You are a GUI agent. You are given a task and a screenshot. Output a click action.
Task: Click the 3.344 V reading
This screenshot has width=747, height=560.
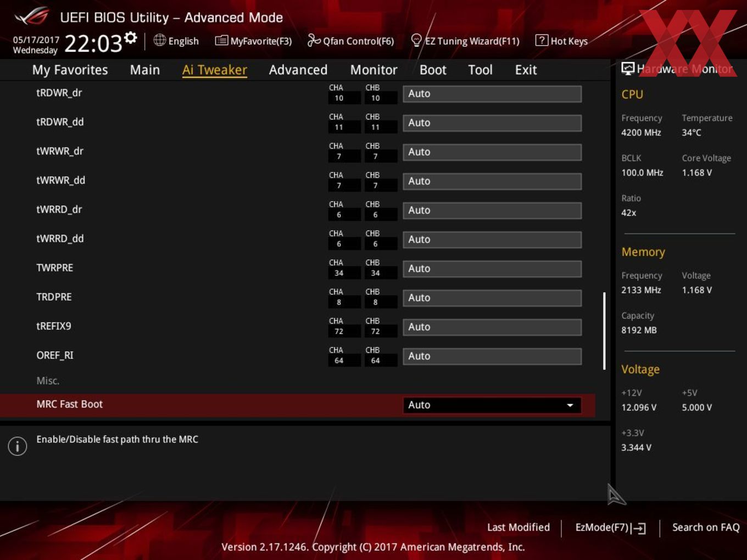(636, 447)
